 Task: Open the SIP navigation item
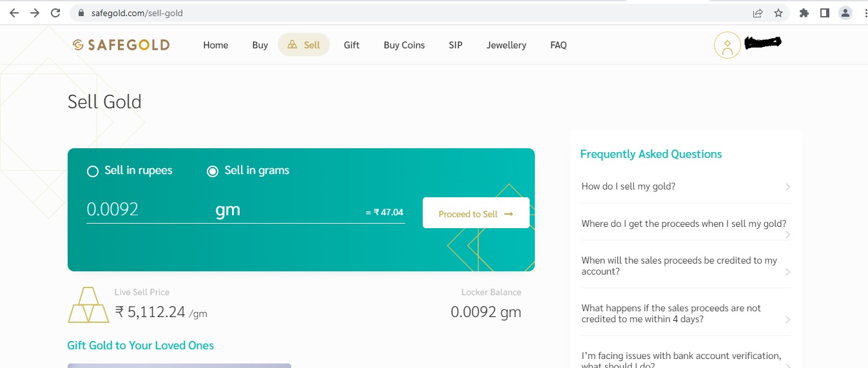click(x=456, y=45)
